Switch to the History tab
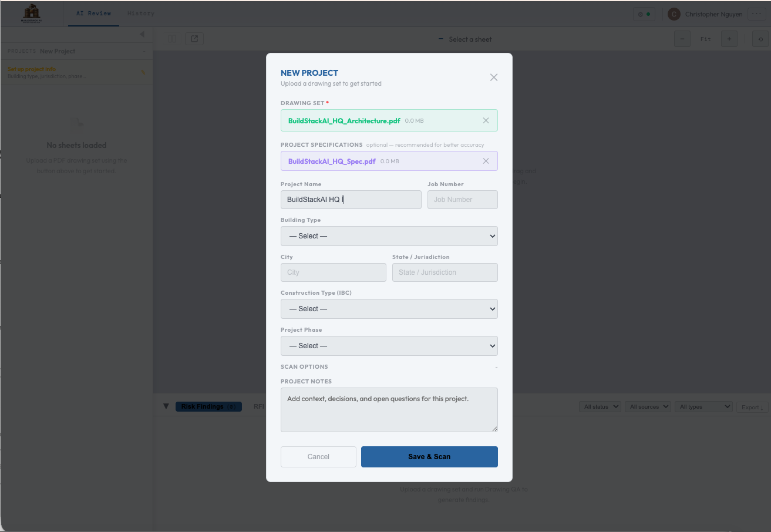 click(x=141, y=14)
